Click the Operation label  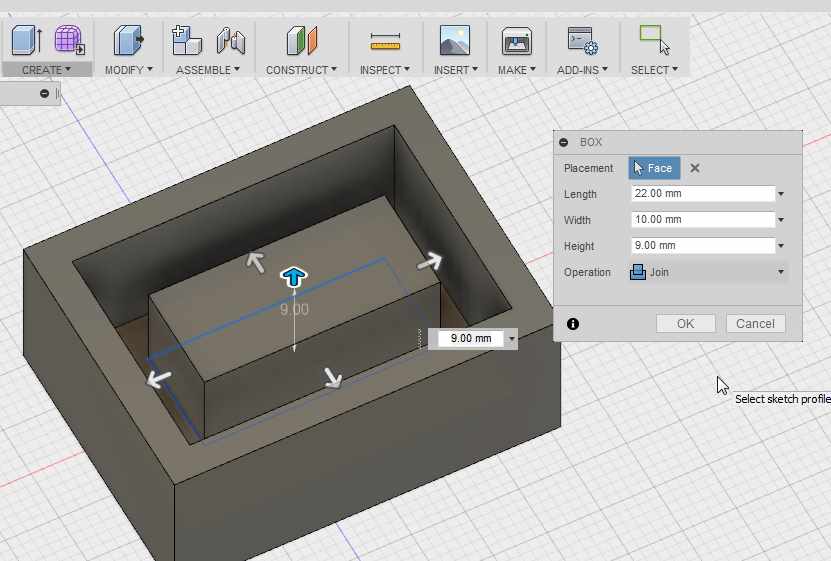pyautogui.click(x=587, y=272)
